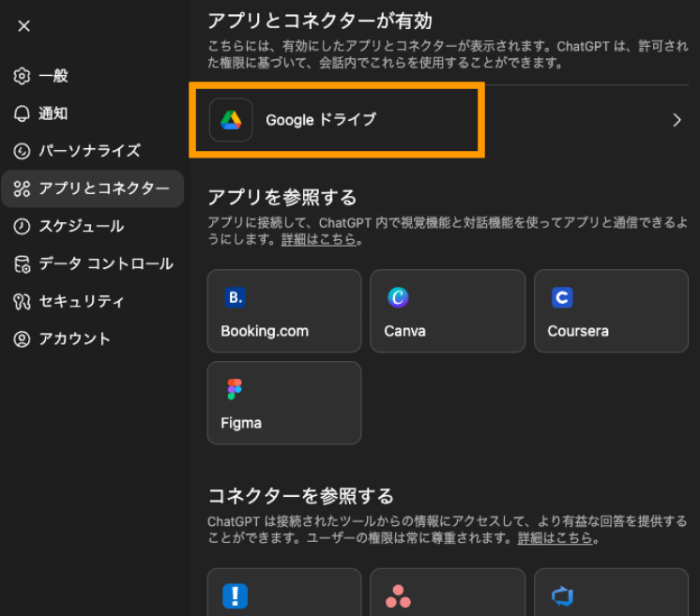Viewport: 700px width, 616px height.
Task: Click the apps icon beside アプリとコネクター
Action: pyautogui.click(x=22, y=188)
